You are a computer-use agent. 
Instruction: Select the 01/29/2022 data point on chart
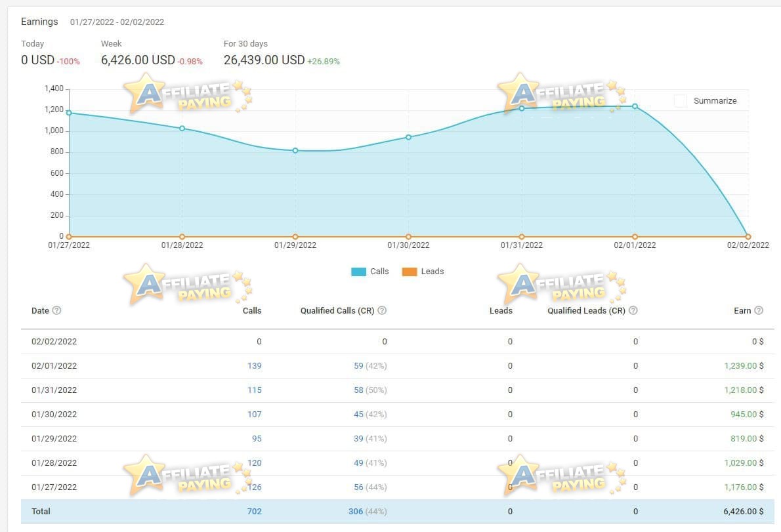[x=295, y=150]
